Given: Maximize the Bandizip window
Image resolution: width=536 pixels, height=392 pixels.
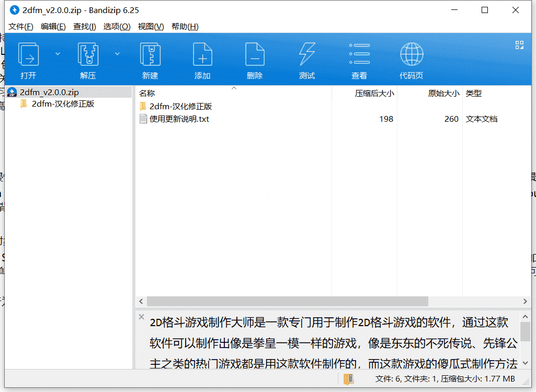Looking at the screenshot, I should [x=485, y=10].
